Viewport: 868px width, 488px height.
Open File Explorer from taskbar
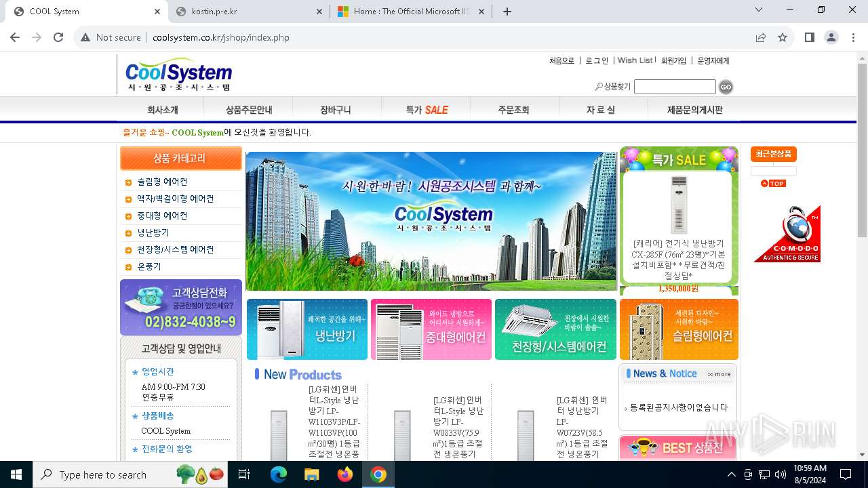[x=311, y=474]
